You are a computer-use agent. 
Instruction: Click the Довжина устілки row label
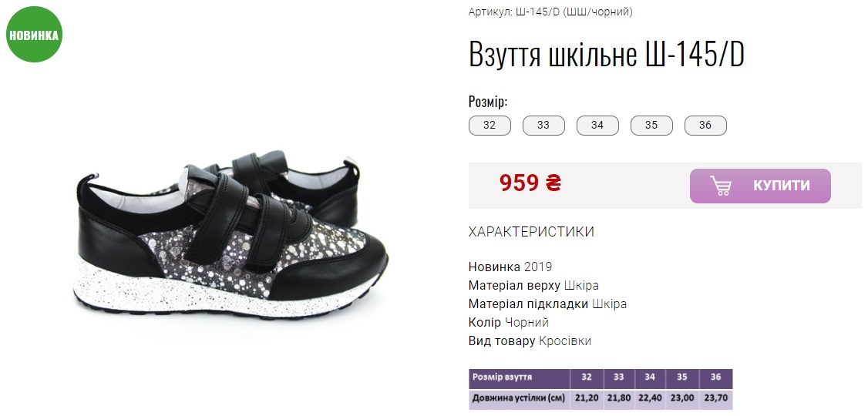[520, 398]
